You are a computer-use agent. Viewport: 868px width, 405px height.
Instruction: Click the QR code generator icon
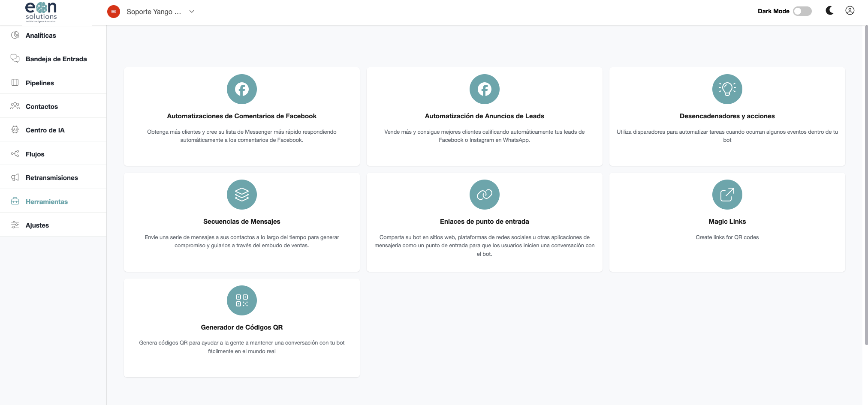242,300
